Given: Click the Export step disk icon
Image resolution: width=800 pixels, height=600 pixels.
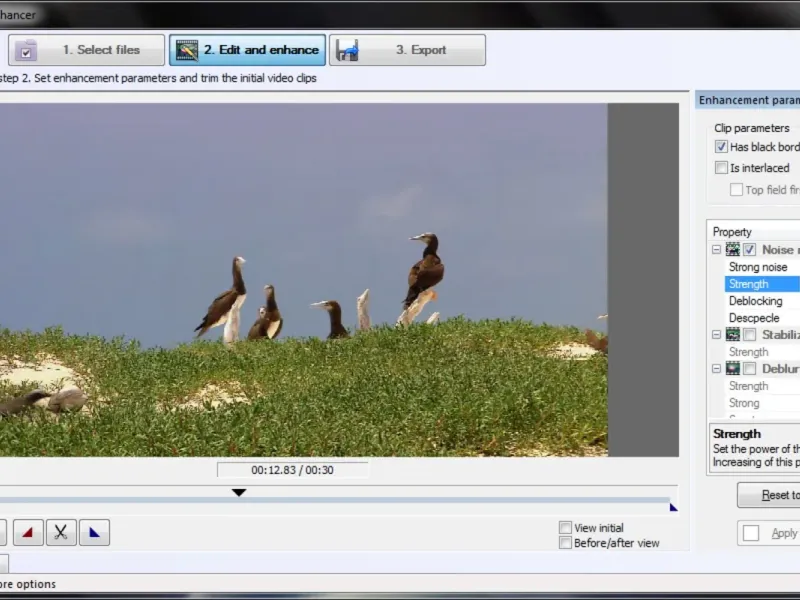Looking at the screenshot, I should [348, 50].
